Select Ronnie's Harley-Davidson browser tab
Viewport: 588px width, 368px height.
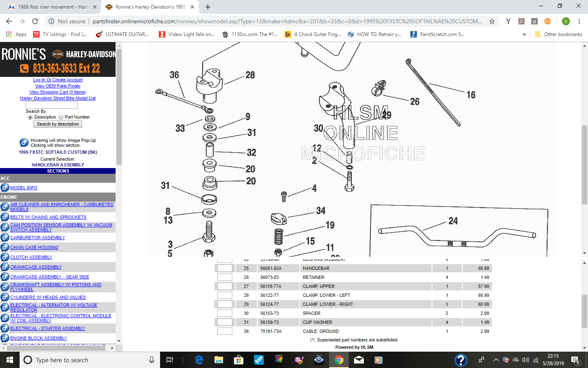coord(149,7)
